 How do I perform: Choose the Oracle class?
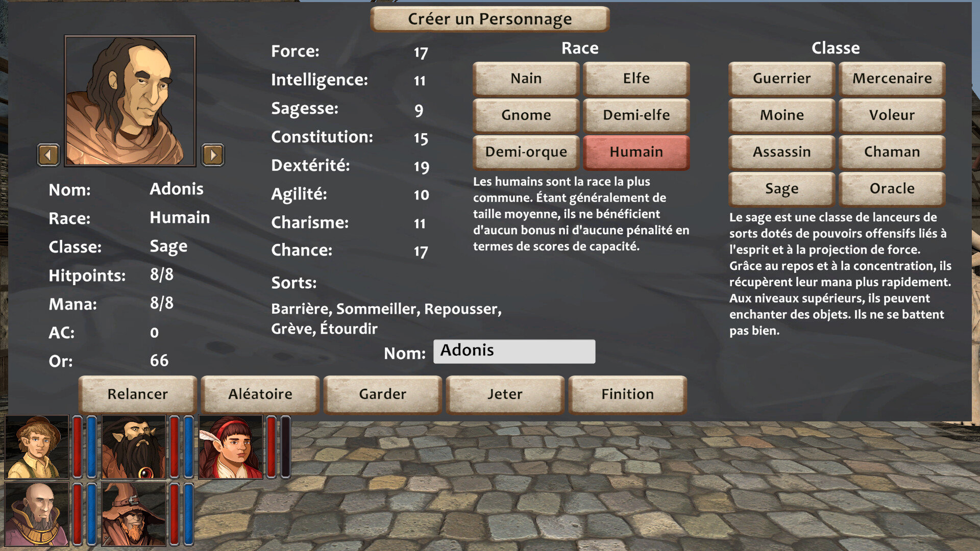pyautogui.click(x=892, y=189)
